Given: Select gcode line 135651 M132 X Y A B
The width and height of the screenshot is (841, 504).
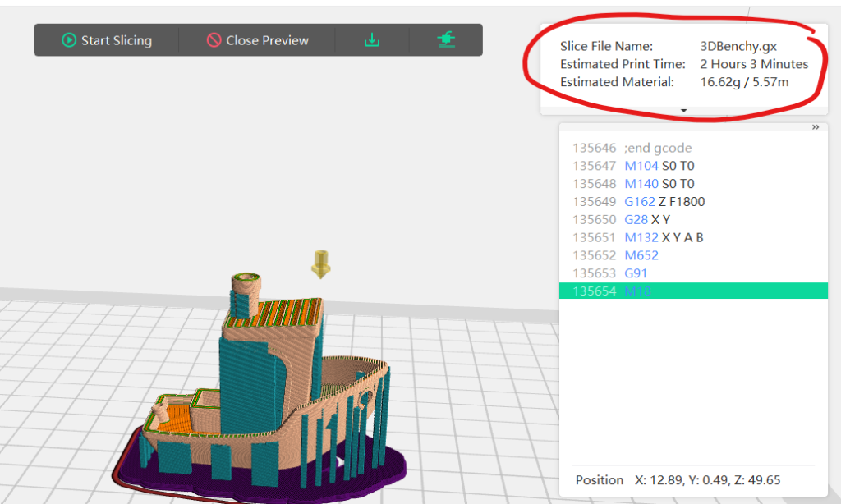Looking at the screenshot, I should [x=693, y=237].
